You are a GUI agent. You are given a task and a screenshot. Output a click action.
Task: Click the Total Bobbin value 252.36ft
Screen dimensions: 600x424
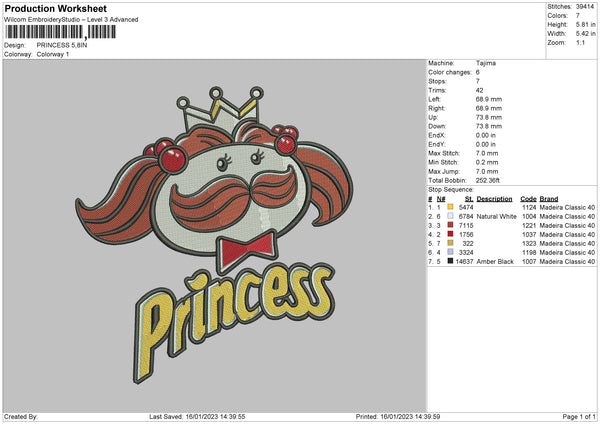pyautogui.click(x=488, y=180)
